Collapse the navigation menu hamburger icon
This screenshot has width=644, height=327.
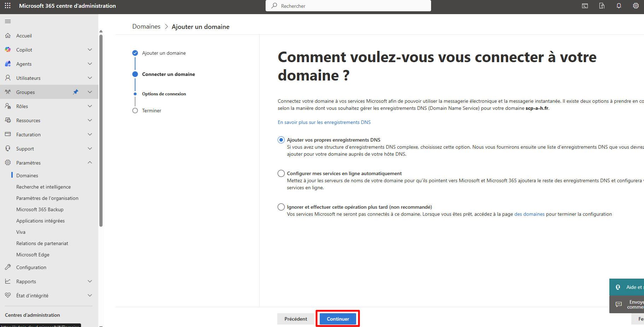click(x=8, y=22)
